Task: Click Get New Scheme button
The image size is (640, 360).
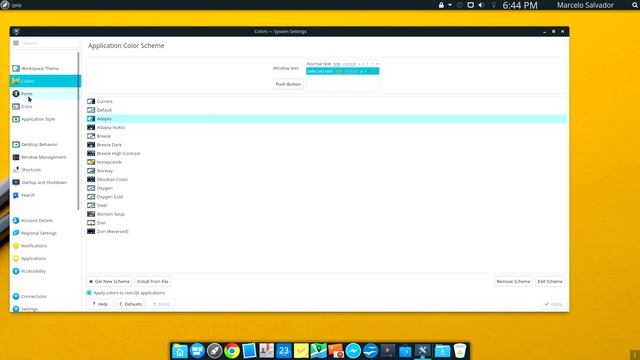Action: point(109,281)
